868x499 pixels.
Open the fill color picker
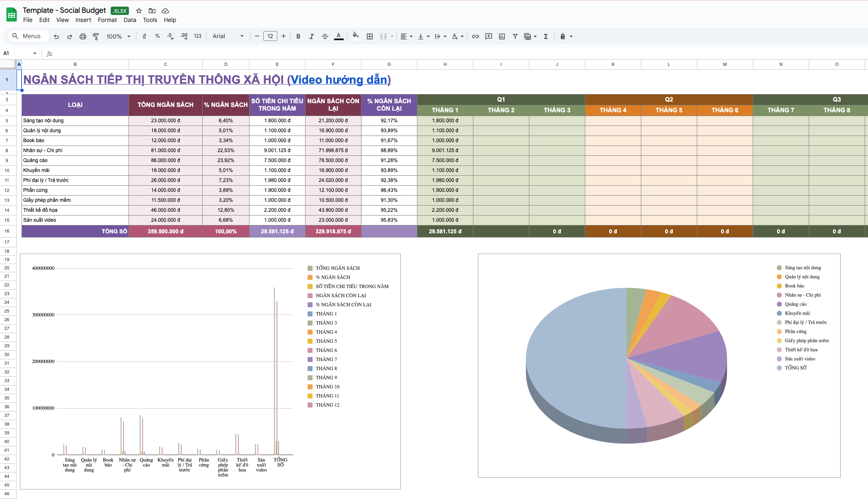pyautogui.click(x=355, y=36)
